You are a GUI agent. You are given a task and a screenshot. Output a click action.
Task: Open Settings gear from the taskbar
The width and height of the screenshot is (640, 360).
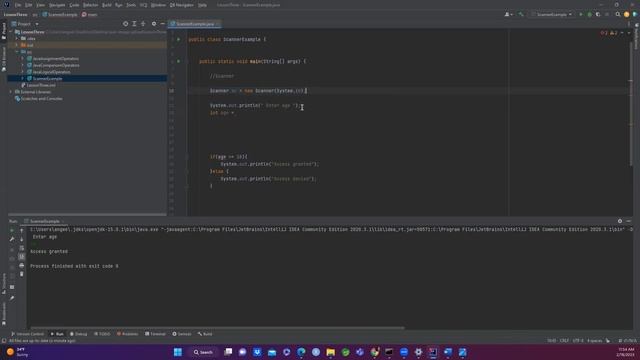418,352
